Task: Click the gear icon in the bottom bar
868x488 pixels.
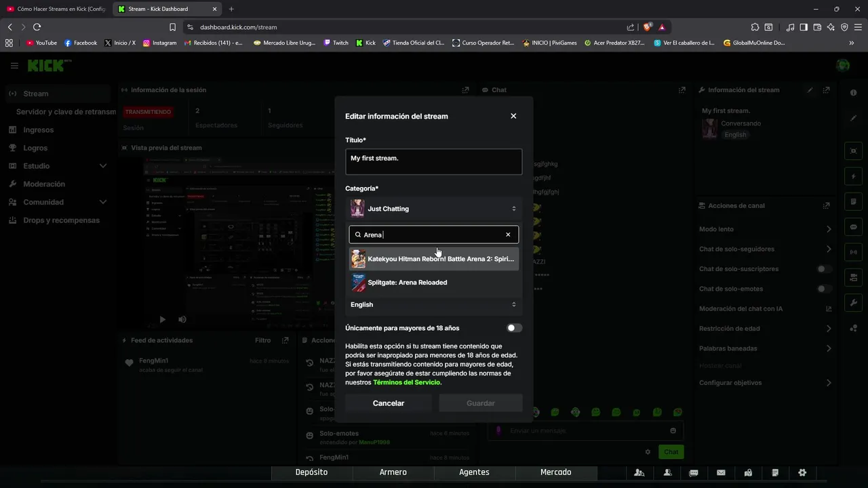Action: point(802,472)
